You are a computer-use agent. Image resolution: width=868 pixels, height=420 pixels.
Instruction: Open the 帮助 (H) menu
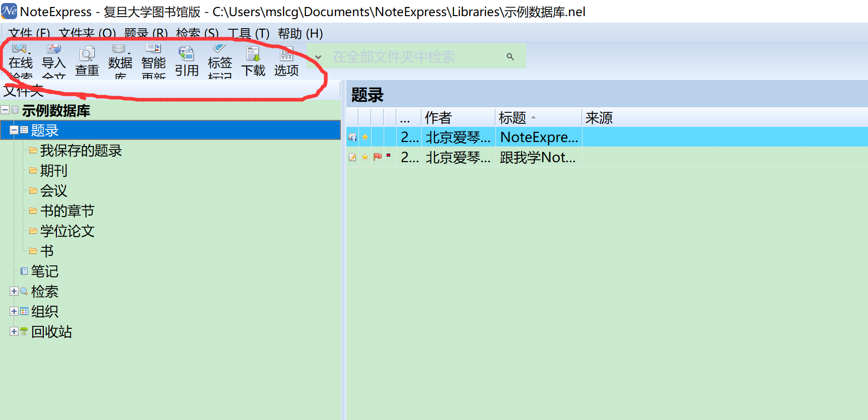click(301, 33)
